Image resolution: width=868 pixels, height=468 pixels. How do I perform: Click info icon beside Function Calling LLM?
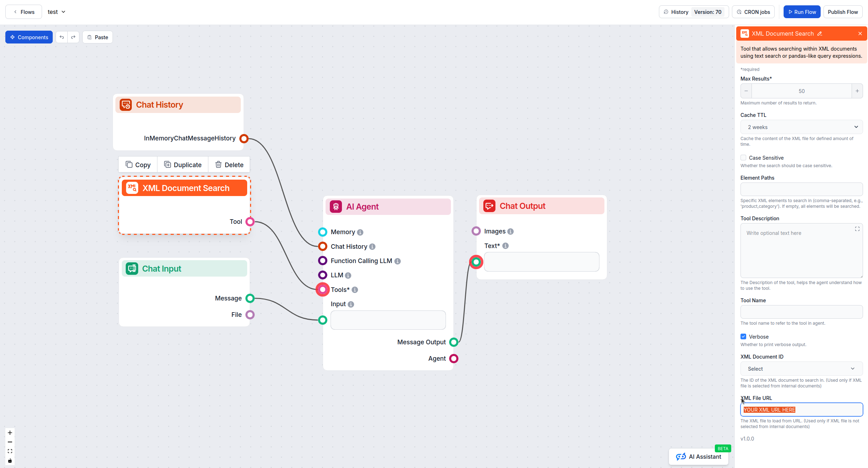[397, 261]
